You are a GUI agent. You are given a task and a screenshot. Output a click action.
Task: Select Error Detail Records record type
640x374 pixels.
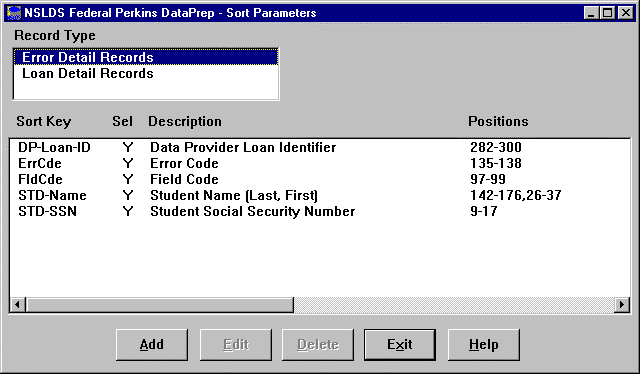(x=146, y=57)
